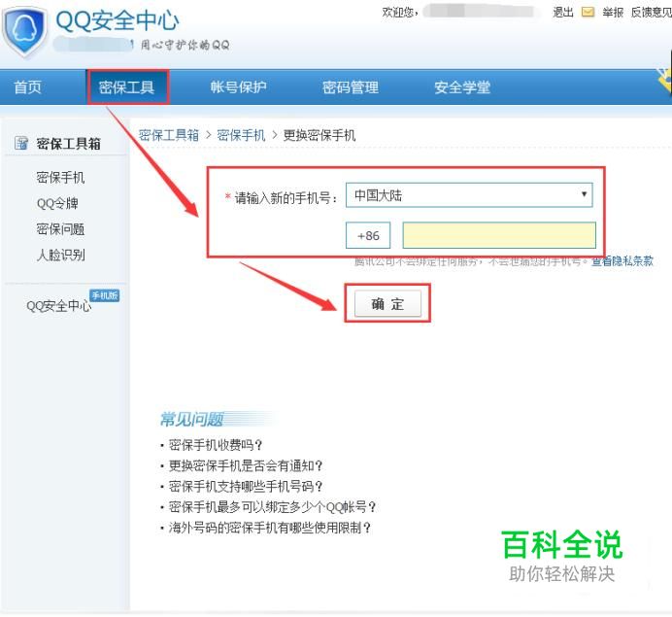Go to the 安全学堂 tab
672x617 pixels.
coord(462,87)
